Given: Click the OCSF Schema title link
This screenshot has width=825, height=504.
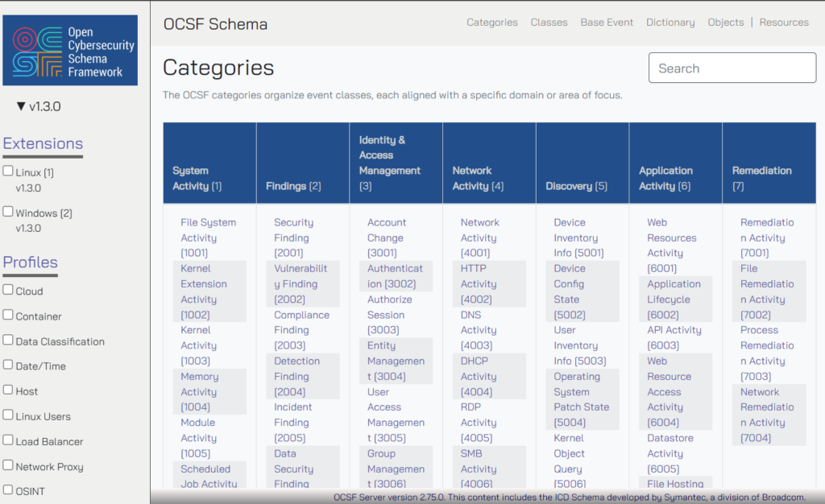Looking at the screenshot, I should coord(215,23).
